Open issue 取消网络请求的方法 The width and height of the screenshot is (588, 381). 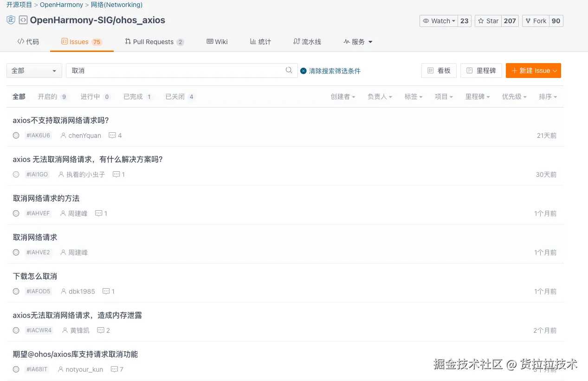tap(46, 198)
